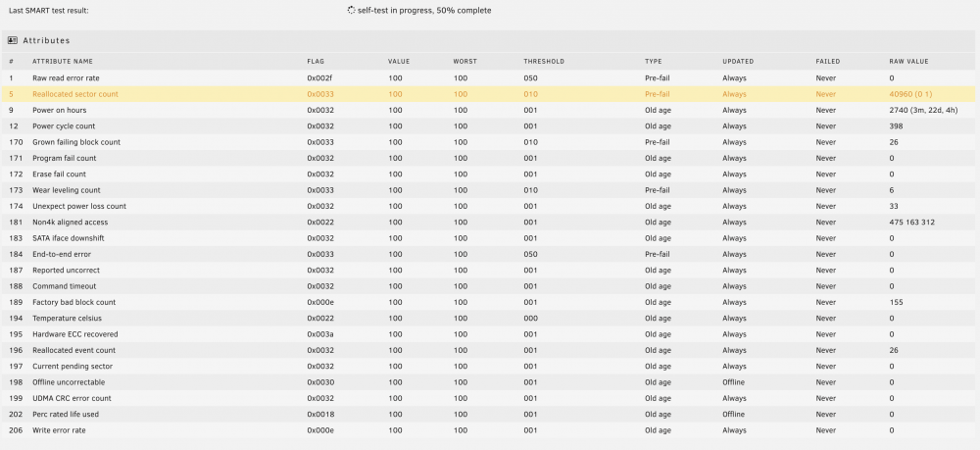Click the Attributes section card icon

click(13, 40)
